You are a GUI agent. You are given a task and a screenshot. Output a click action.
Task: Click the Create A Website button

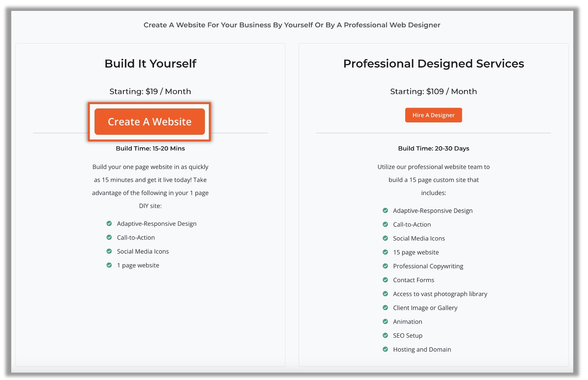tap(149, 122)
